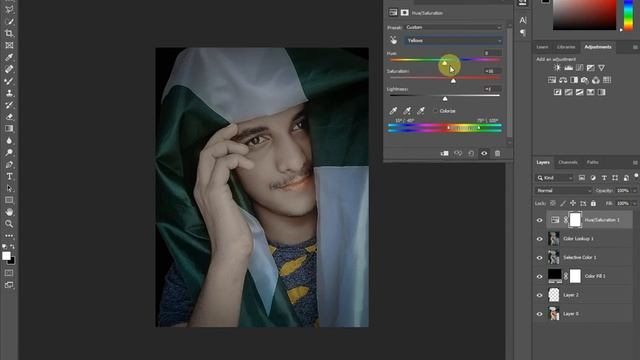Image resolution: width=640 pixels, height=360 pixels.
Task: Select the first eyedropper in Hue/Saturation
Action: 393,111
